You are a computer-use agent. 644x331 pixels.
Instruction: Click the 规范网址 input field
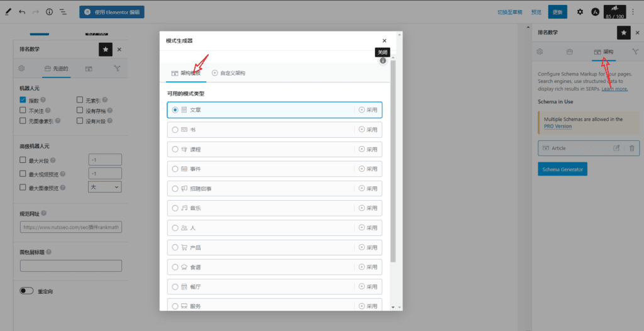click(71, 227)
